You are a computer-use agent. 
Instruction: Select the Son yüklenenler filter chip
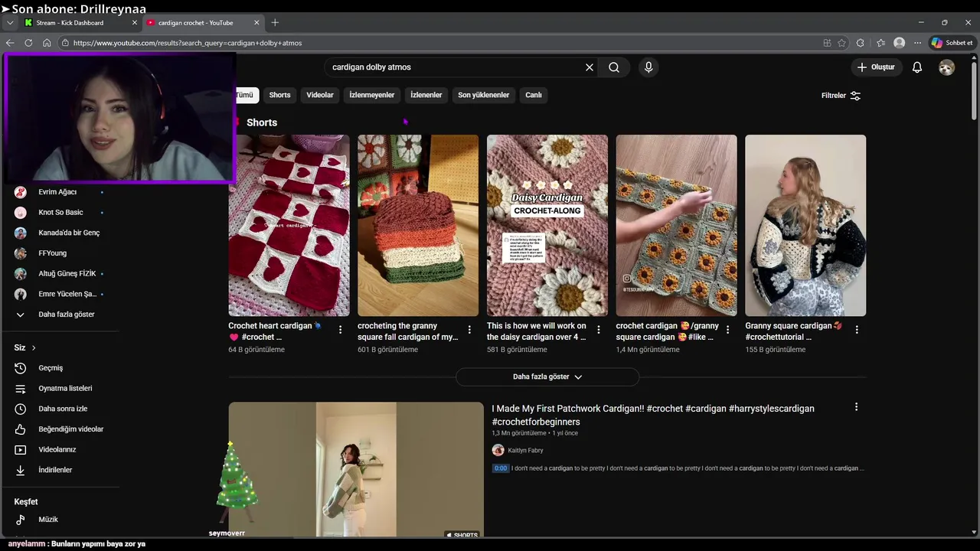tap(484, 95)
